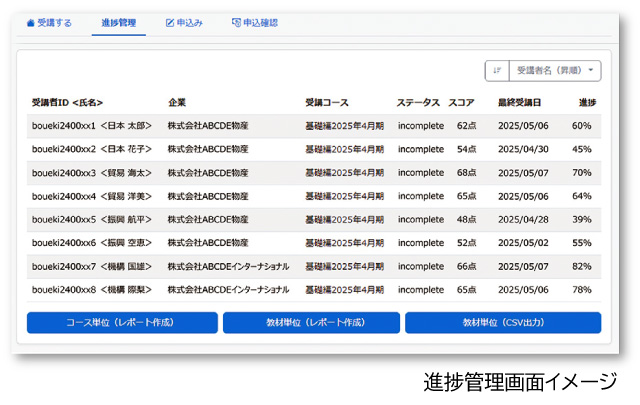Click 株式会社ABCDEインターナショナル in the boueki2400xx7 row
The height and width of the screenshot is (405, 640).
(228, 267)
